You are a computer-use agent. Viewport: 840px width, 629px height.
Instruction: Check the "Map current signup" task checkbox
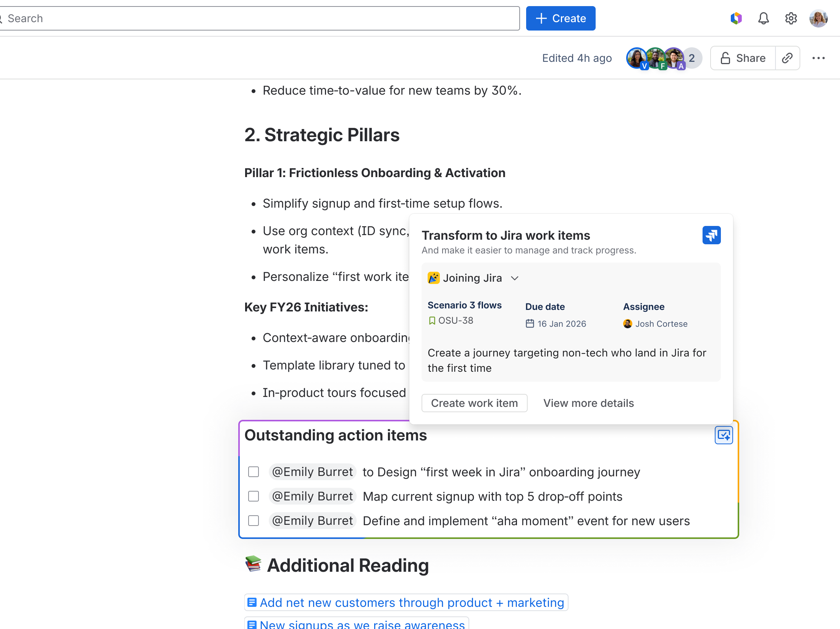tap(254, 496)
